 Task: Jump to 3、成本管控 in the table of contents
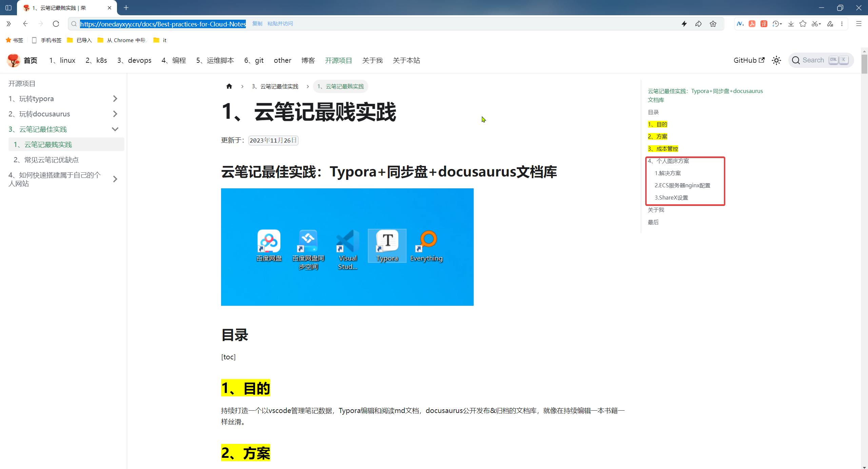[x=663, y=149]
